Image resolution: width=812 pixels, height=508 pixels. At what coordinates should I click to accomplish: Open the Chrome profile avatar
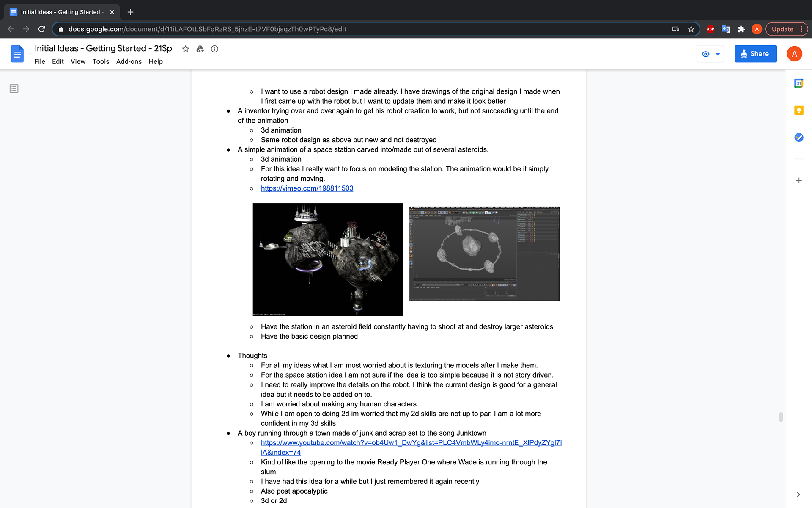point(757,29)
